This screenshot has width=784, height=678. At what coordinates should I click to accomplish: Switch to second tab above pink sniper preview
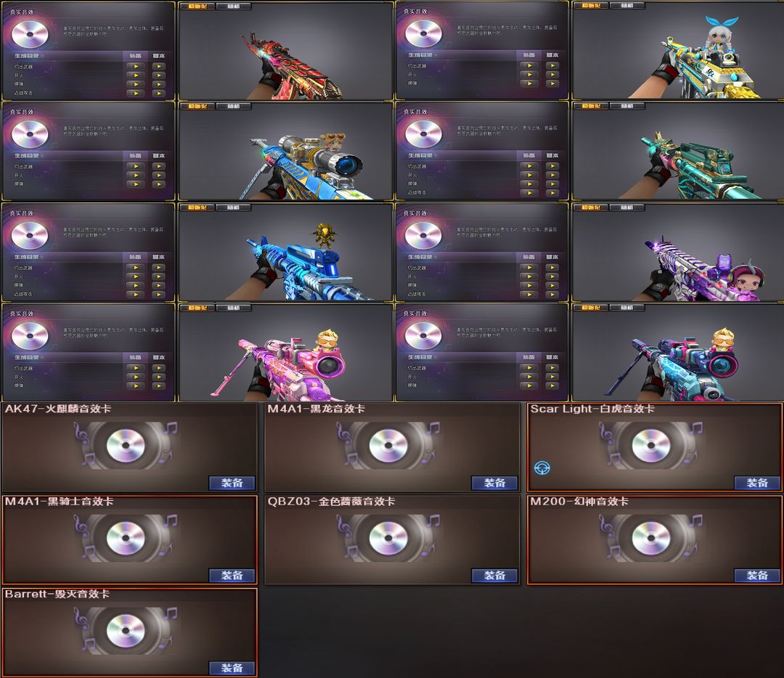coord(233,308)
